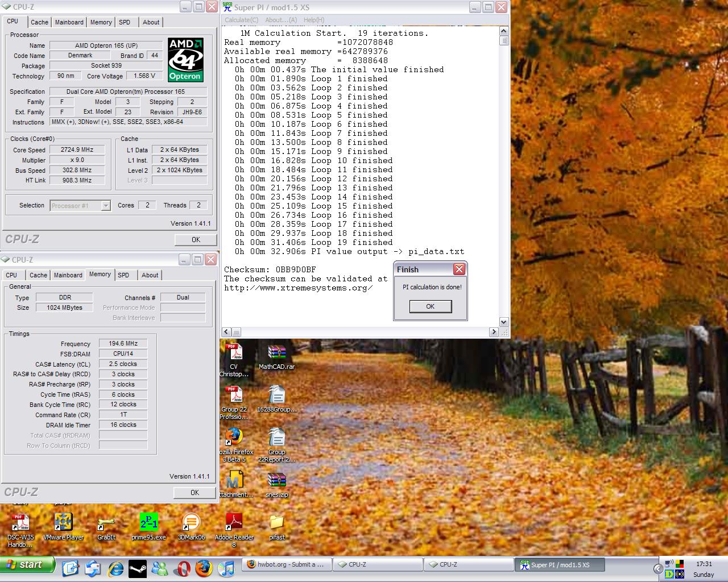
Task: Click the http://www.xtremesystems.org/ text
Action: [x=299, y=288]
